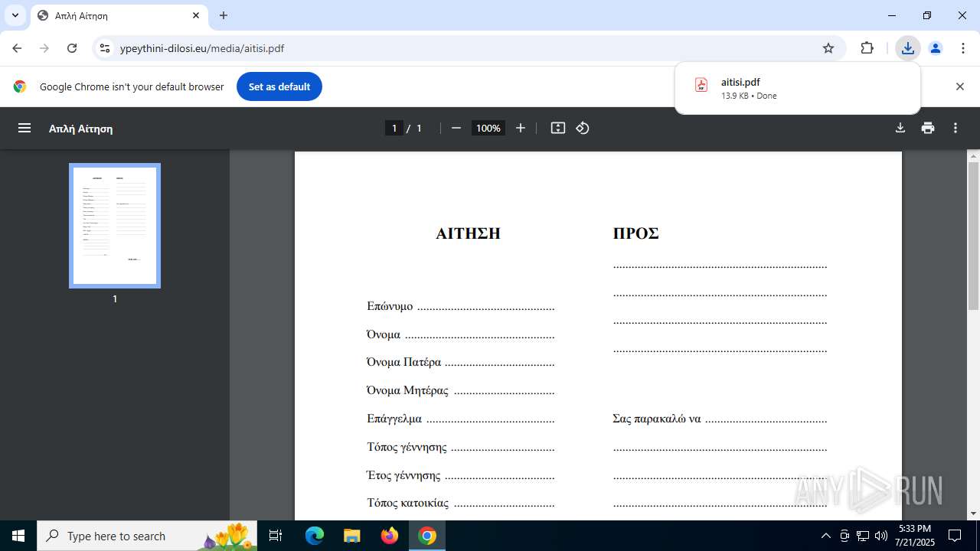The width and height of the screenshot is (980, 551).
Task: Click the Έτος γέννησης label
Action: coord(403,475)
